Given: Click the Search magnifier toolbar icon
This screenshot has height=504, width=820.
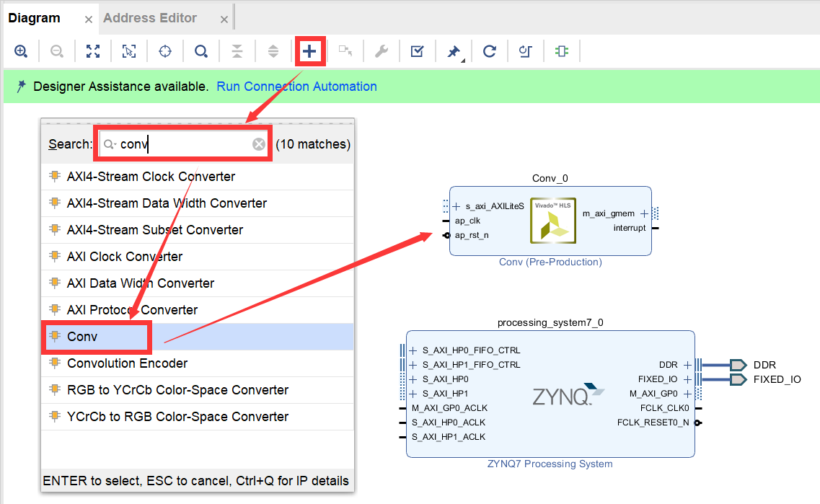Looking at the screenshot, I should (201, 51).
